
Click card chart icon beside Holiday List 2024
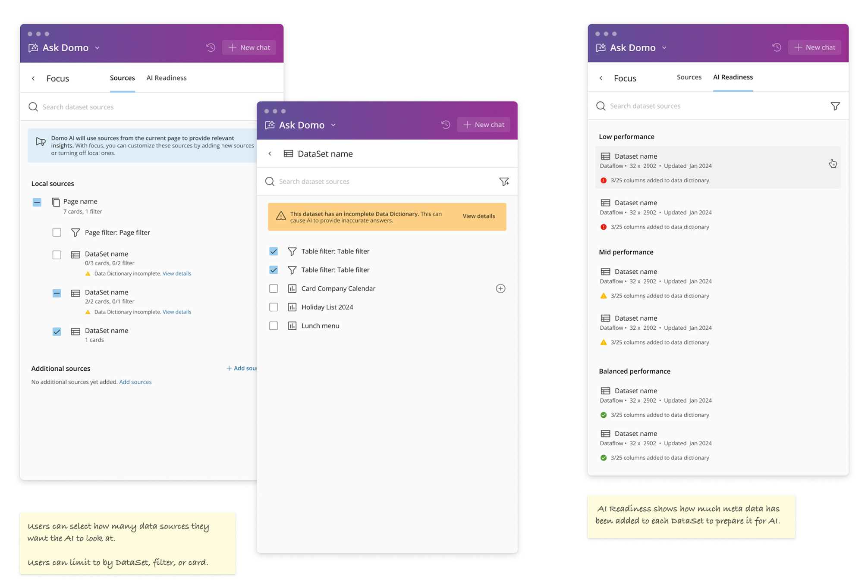click(x=292, y=307)
